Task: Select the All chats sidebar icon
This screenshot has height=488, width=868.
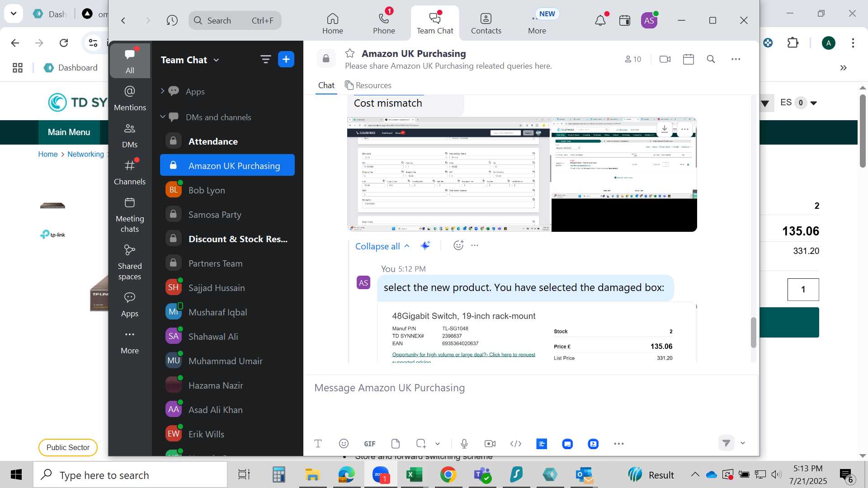Action: pos(130,60)
